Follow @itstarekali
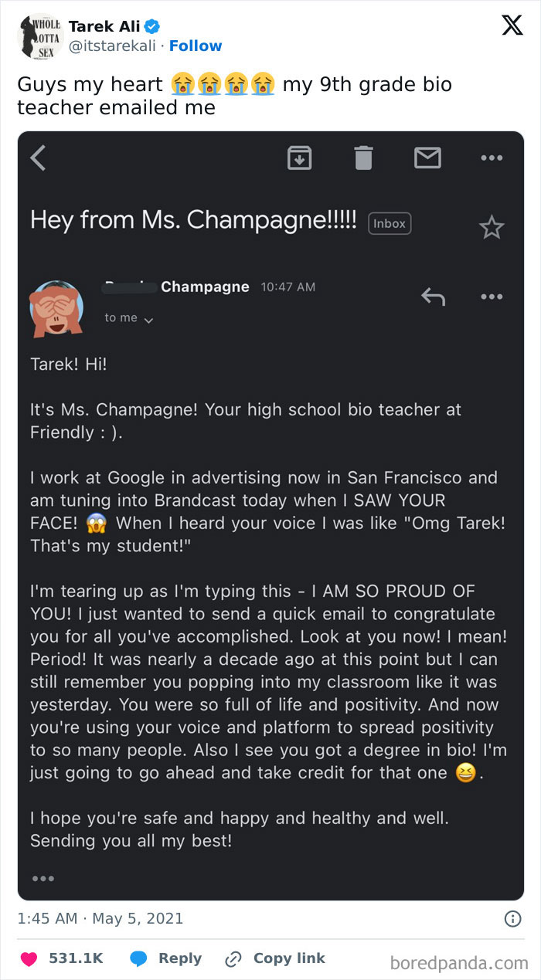The height and width of the screenshot is (980, 541). (196, 46)
